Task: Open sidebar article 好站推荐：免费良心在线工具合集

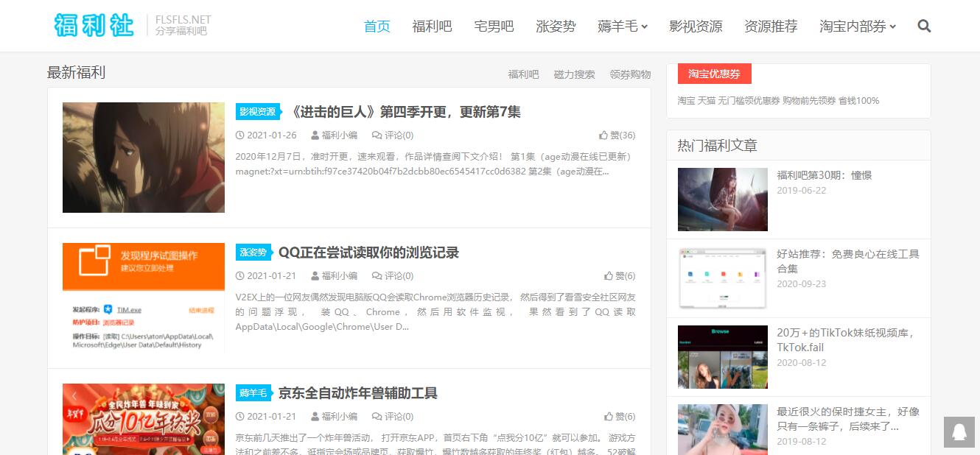Action: [848, 261]
